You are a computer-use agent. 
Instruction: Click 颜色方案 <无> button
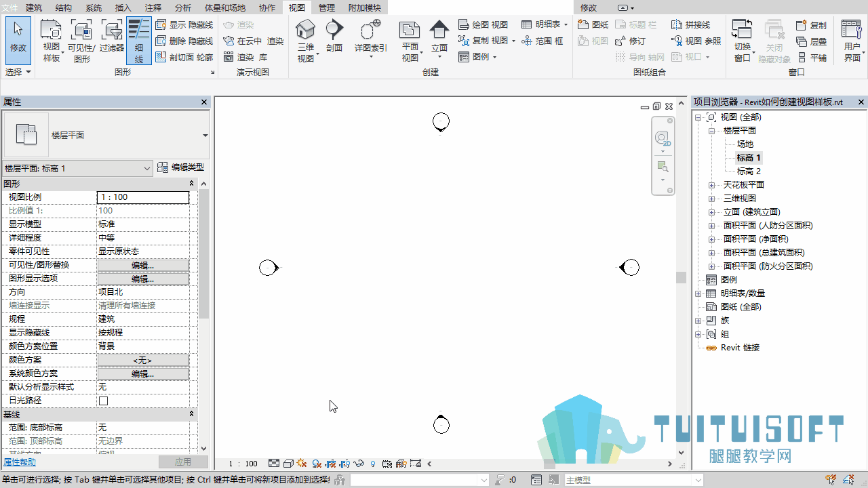(x=143, y=360)
